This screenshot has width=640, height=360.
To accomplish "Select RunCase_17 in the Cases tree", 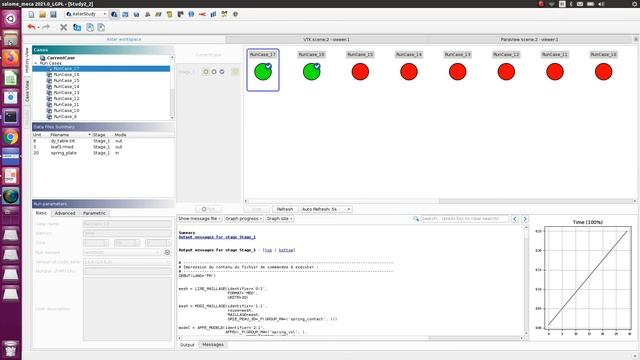I will coord(66,69).
